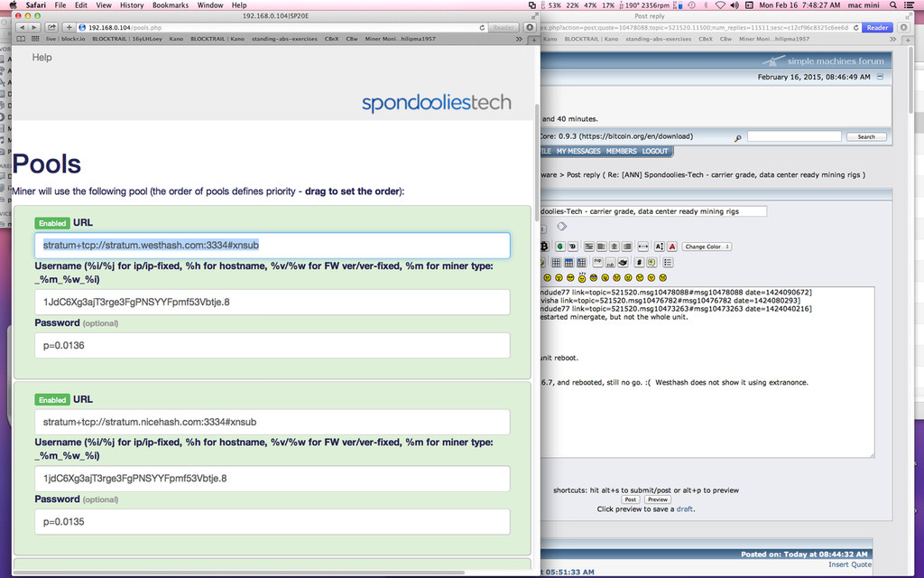Click the Safari back arrow button
This screenshot has height=578, width=924.
pyautogui.click(x=22, y=27)
